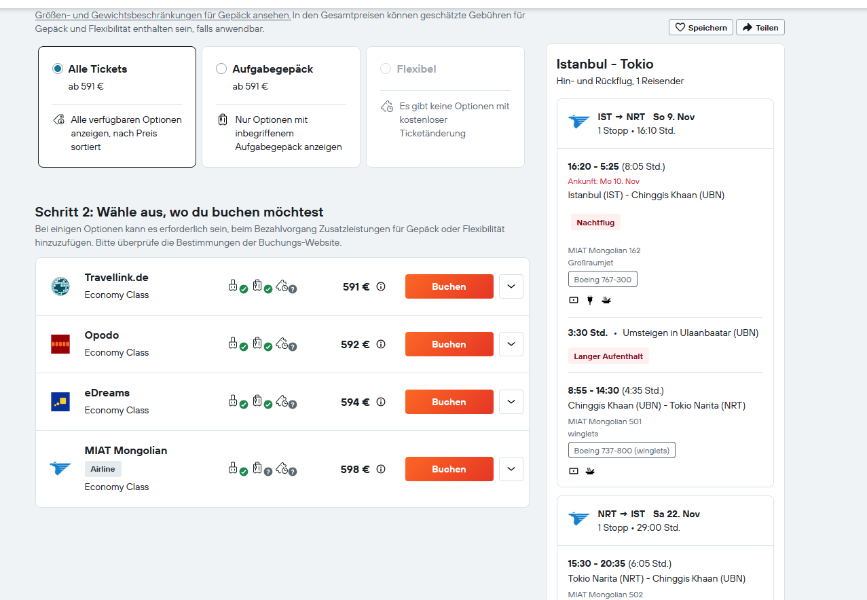This screenshot has height=600, width=867.
Task: Click airline logo beside NRT → IST header
Action: point(579,518)
